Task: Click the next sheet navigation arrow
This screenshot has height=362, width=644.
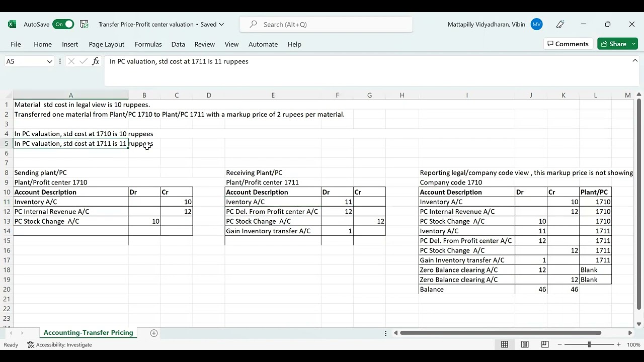Action: [22, 333]
